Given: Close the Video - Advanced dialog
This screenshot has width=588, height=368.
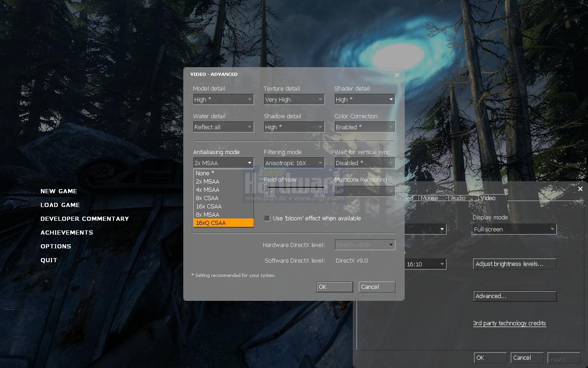Looking at the screenshot, I should click(397, 75).
